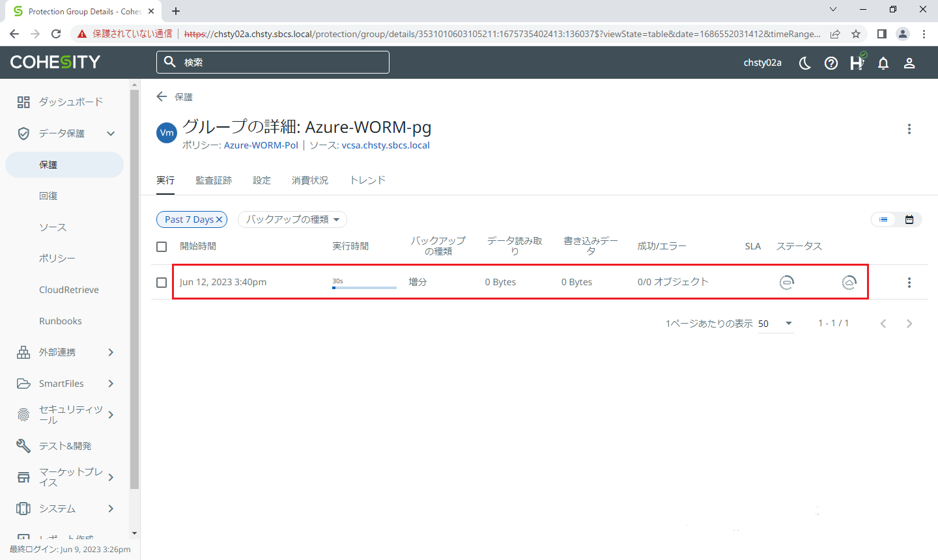Viewport: 938px width, 560px height.
Task: Remove the Past 7 Days filter
Action: pos(220,219)
